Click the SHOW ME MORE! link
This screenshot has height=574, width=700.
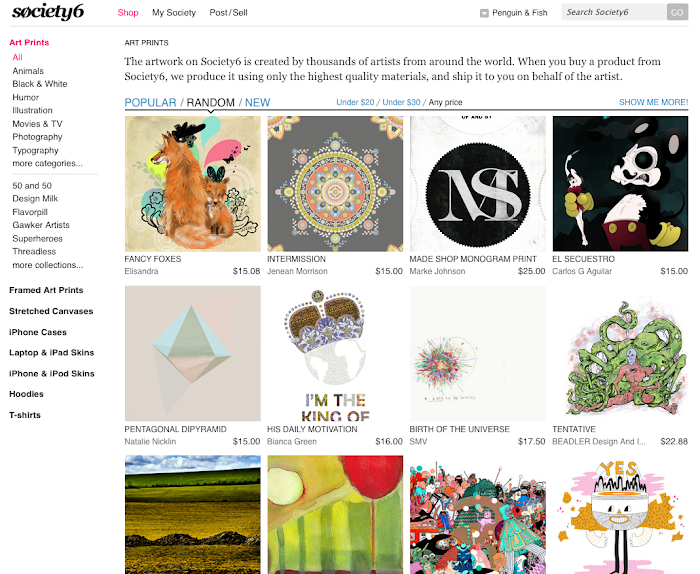pos(653,102)
